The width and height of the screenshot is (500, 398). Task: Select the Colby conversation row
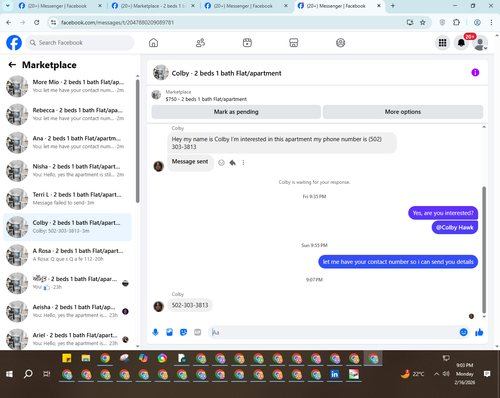pyautogui.click(x=67, y=227)
